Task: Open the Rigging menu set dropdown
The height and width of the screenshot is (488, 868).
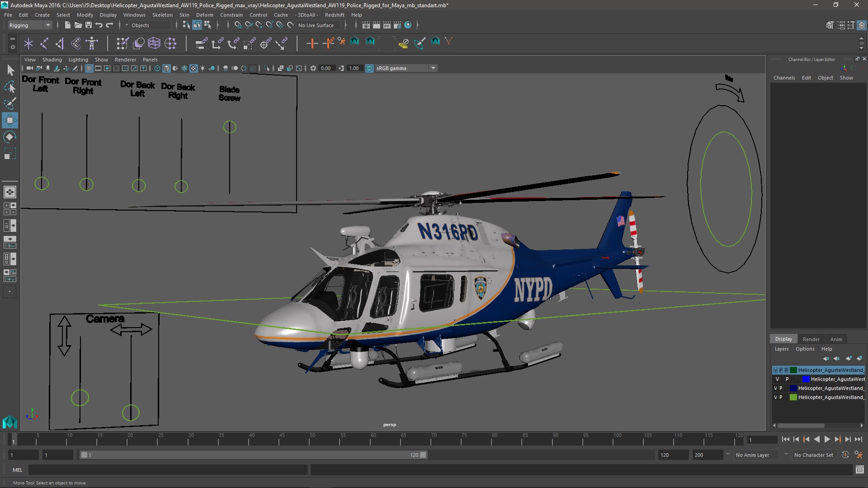Action: pos(30,25)
